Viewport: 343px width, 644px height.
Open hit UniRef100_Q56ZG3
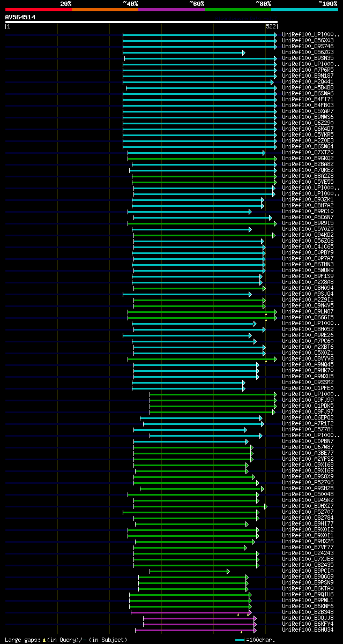[x=308, y=52]
